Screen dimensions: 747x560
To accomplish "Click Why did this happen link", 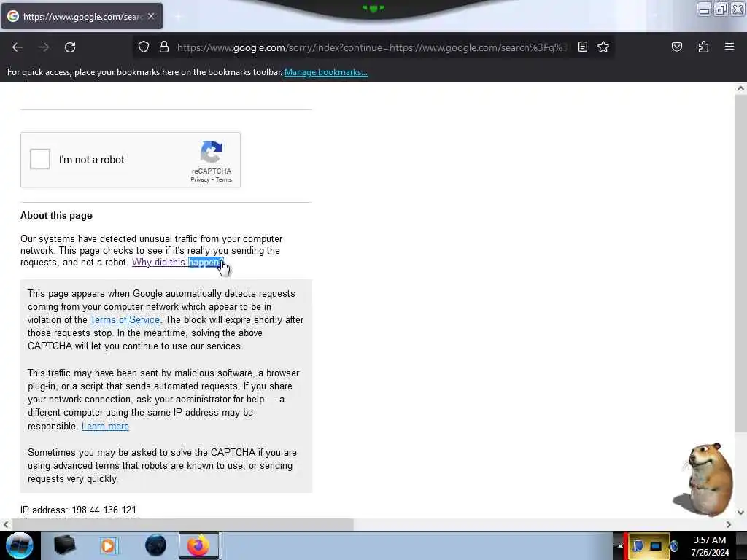I will (178, 262).
